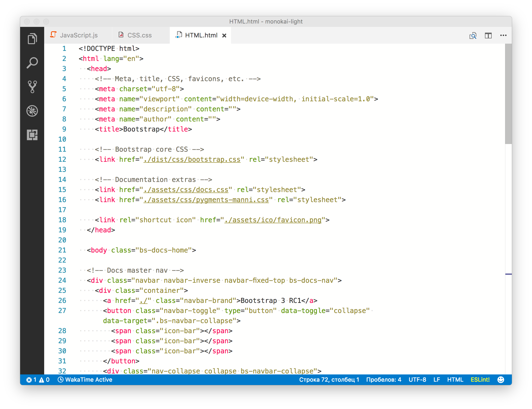Click the feedback smiley icon in status bar
This screenshot has height=409, width=532.
point(501,379)
